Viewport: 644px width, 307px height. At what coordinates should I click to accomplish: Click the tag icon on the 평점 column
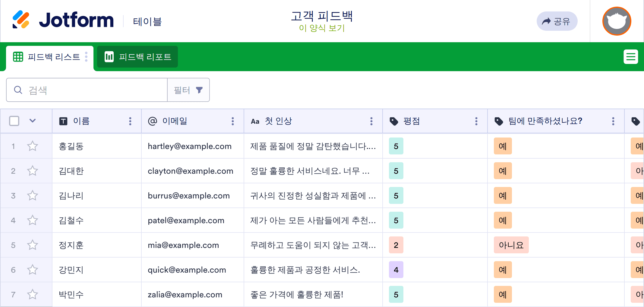(394, 121)
